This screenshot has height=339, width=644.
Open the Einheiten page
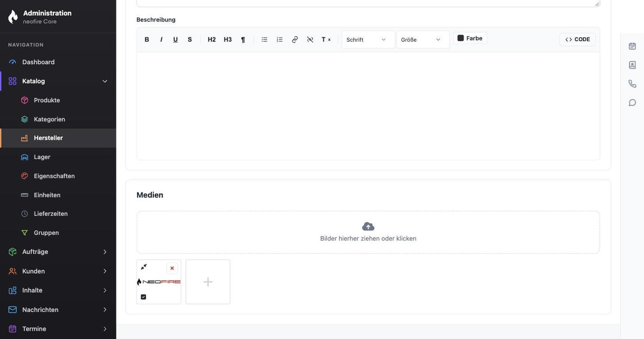(x=58, y=195)
